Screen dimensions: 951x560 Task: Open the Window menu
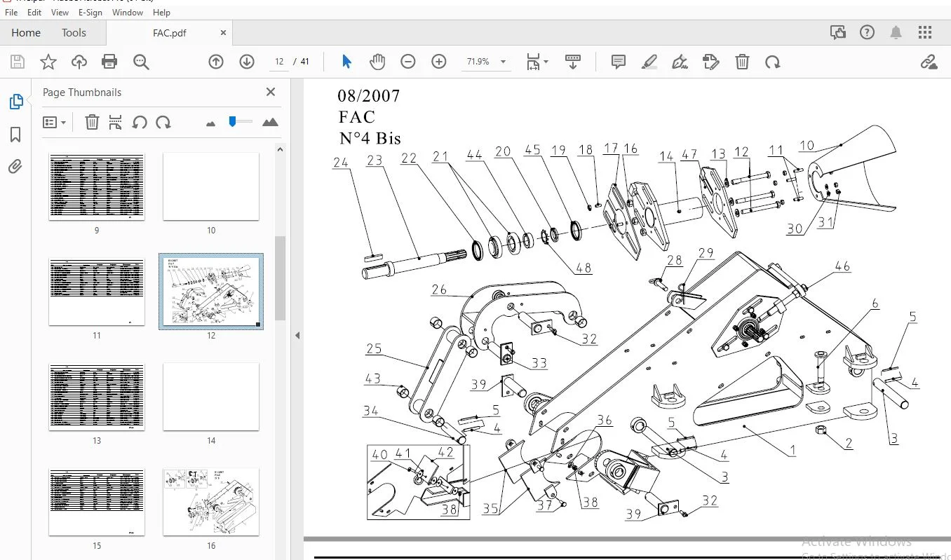[128, 13]
